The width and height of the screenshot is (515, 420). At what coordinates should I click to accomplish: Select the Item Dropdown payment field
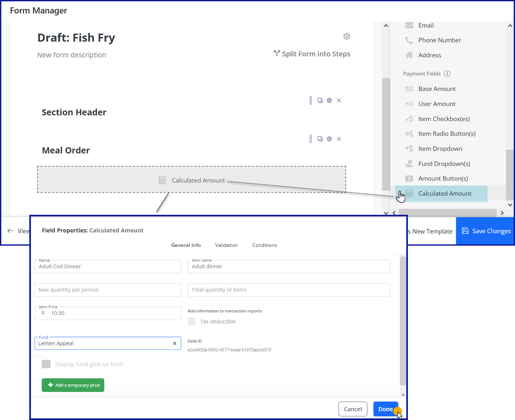[x=440, y=149]
